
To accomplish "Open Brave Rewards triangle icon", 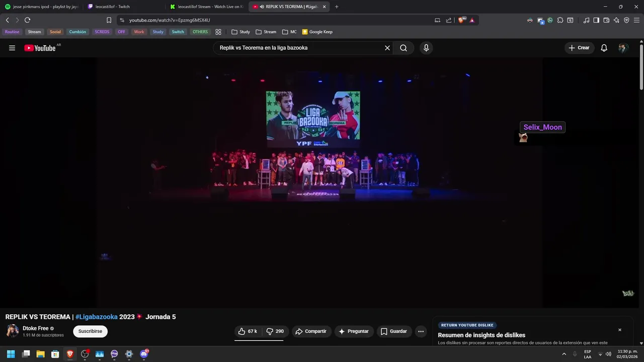I will 472,20.
